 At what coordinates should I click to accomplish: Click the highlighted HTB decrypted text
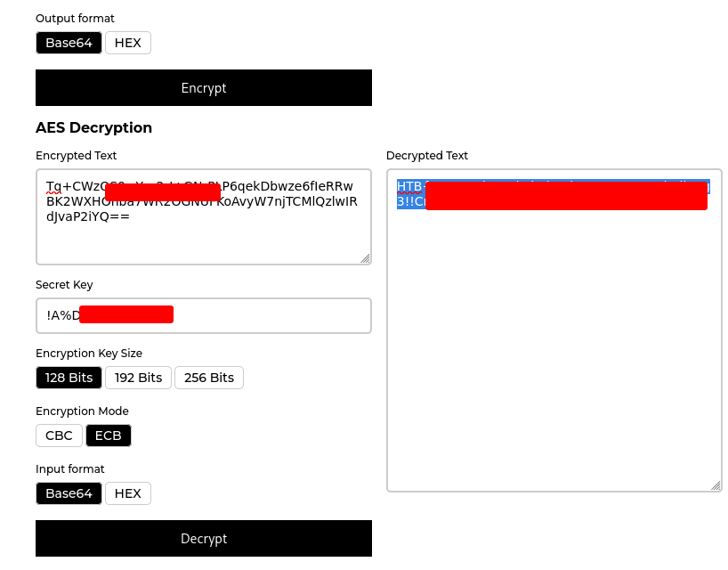(409, 186)
